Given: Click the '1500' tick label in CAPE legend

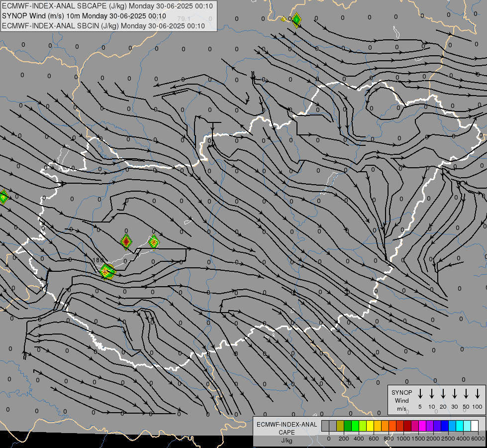Looking at the screenshot, I should (x=418, y=439).
